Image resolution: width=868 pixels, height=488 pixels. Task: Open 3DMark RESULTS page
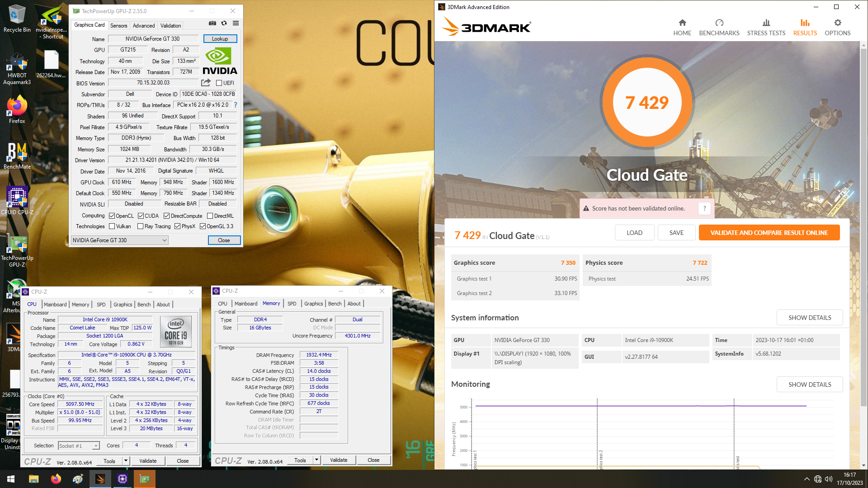point(805,27)
